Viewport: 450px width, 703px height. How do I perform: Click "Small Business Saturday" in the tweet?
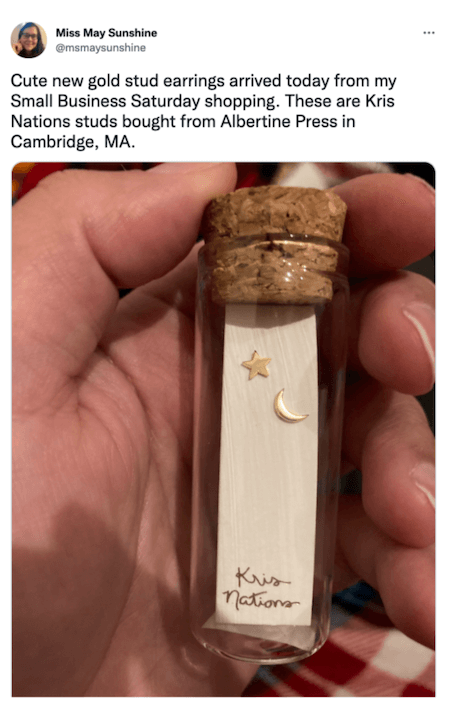point(106,101)
